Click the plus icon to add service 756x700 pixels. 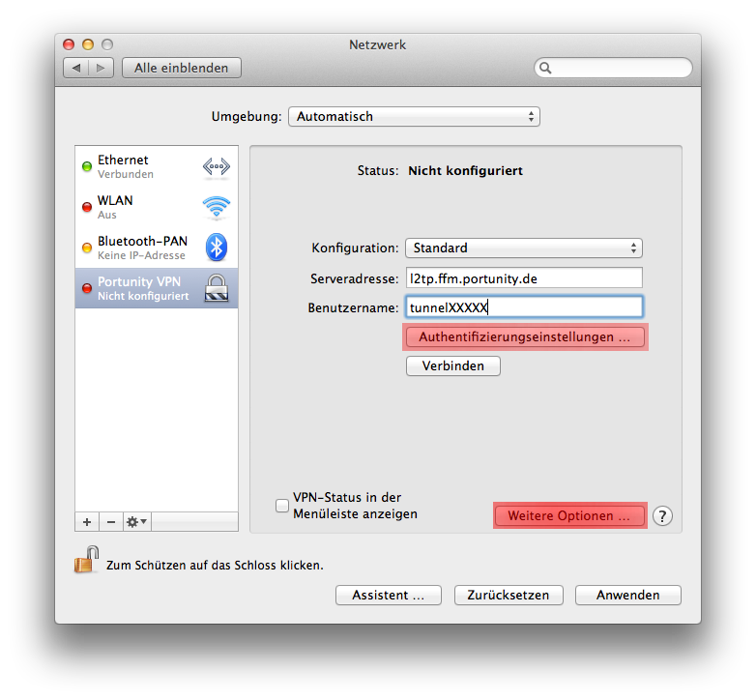87,521
